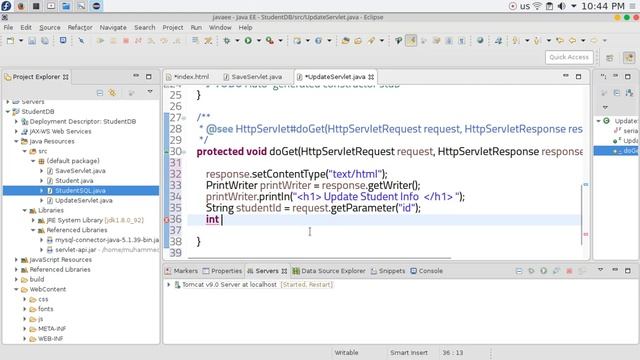The image size is (640, 360).
Task: Click the Next Annotation toolbar icon
Action: [516, 41]
